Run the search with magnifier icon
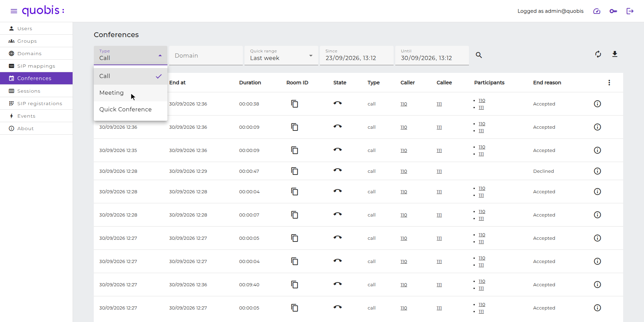644x322 pixels. coord(479,55)
